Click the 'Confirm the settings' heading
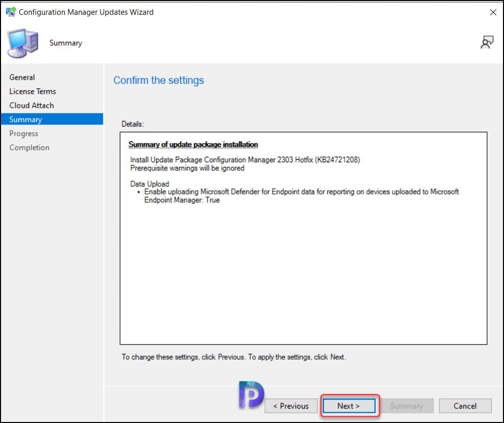Viewport: 504px width, 423px height. click(x=159, y=80)
